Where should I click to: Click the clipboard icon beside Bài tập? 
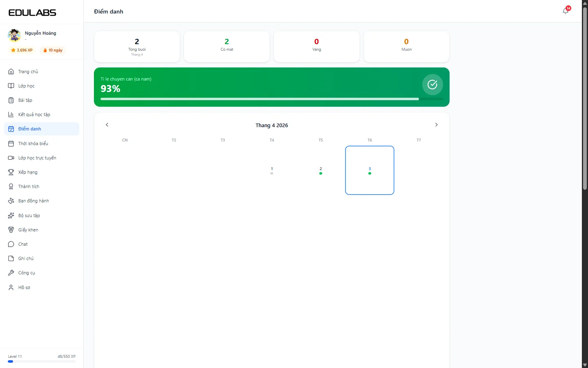click(11, 100)
